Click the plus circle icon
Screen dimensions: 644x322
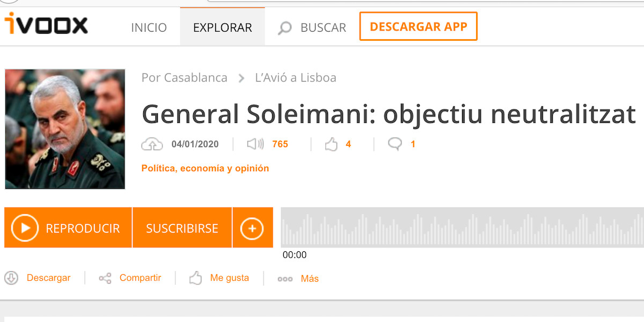(252, 229)
